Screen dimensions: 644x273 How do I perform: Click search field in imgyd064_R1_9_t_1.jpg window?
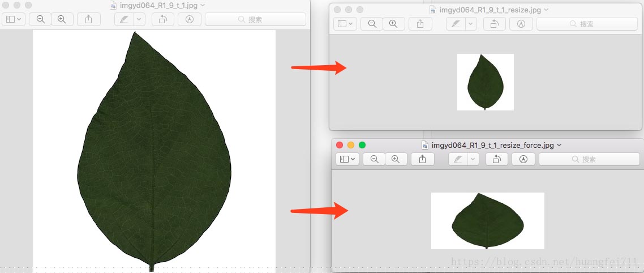pos(255,19)
